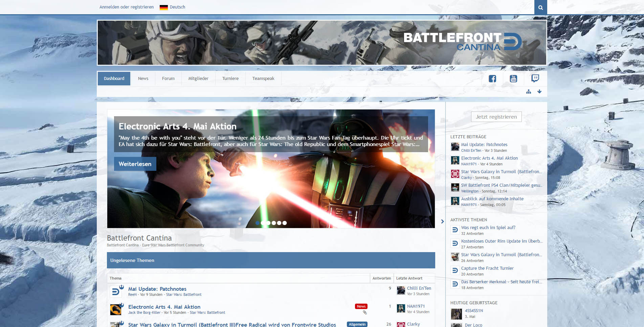Click avatar beside 'Ausblick auf kommende Inhalte'
This screenshot has width=644, height=327.
coord(455,201)
